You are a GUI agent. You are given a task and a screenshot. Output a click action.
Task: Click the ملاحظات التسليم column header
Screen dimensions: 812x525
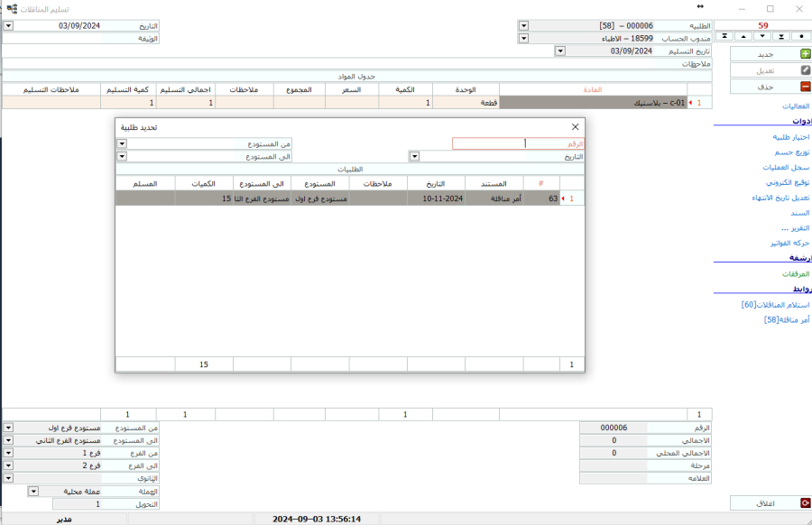click(x=51, y=89)
